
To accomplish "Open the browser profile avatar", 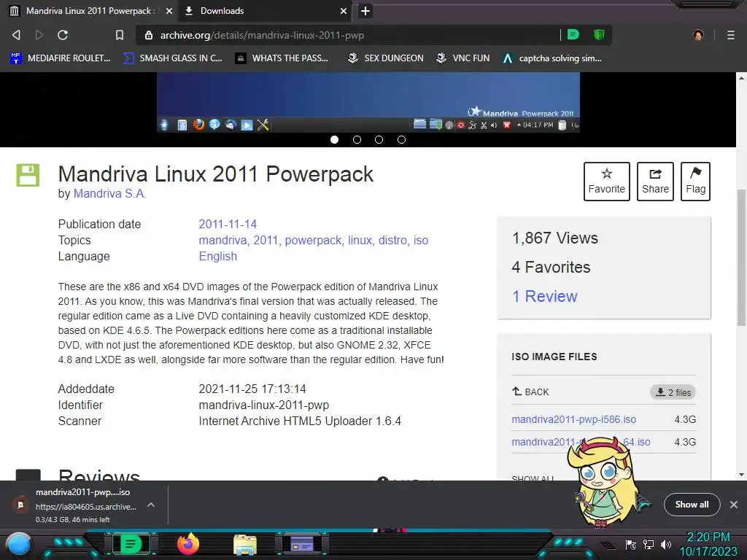I will [698, 35].
